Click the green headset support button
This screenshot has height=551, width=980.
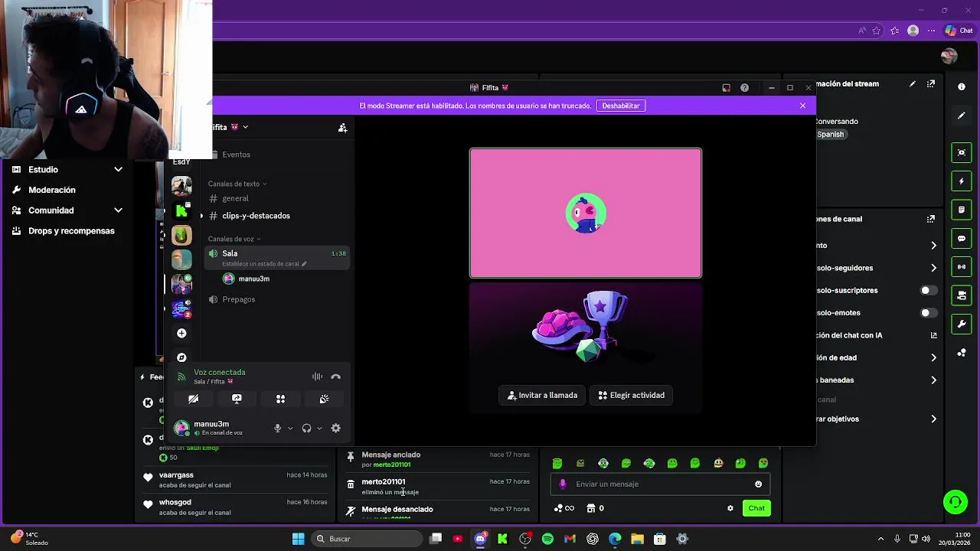click(955, 502)
